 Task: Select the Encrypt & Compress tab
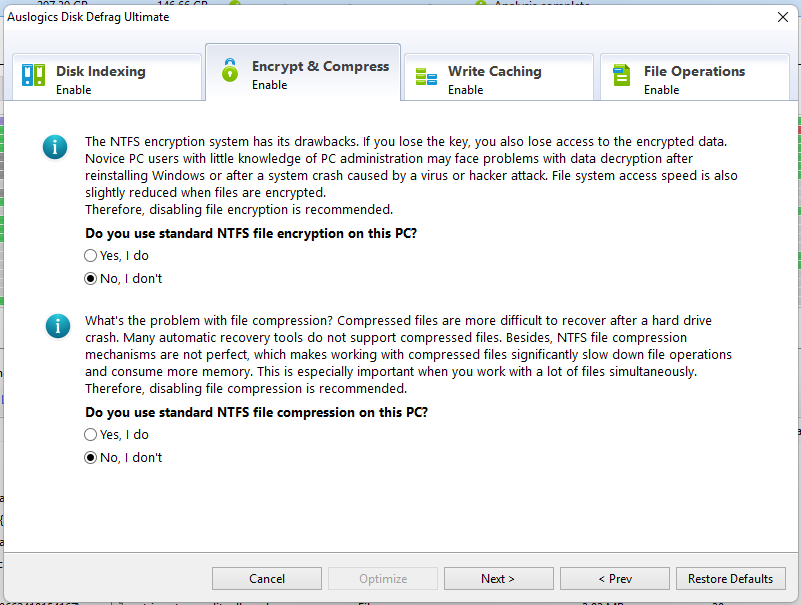[318, 73]
